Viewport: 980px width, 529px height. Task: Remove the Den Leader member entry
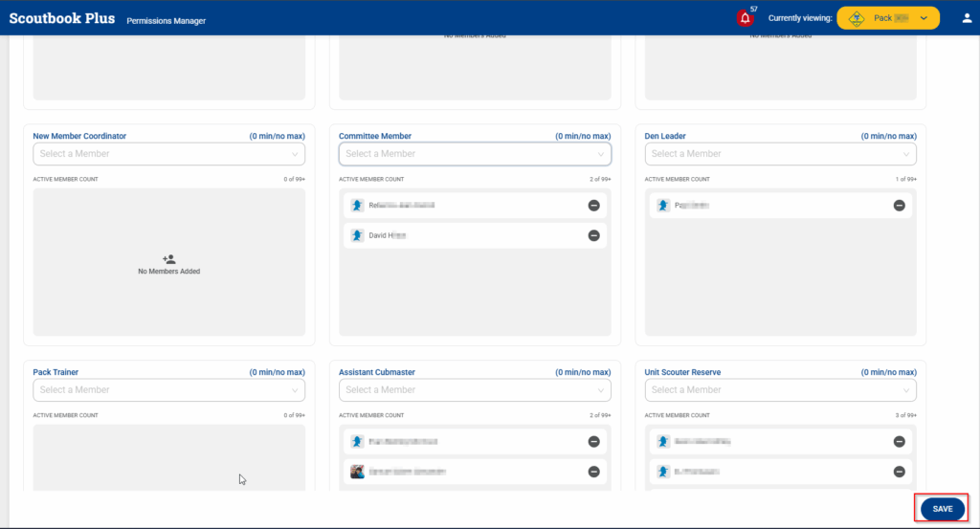(899, 206)
